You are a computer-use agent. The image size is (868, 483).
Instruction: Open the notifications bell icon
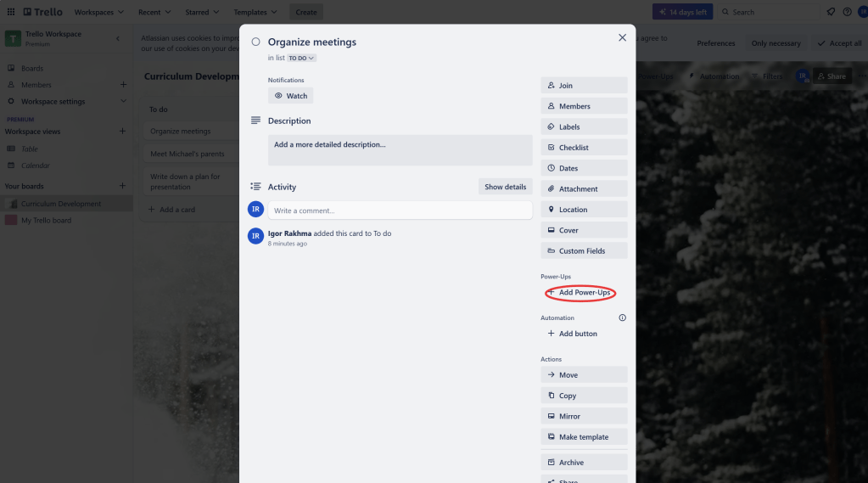click(830, 12)
